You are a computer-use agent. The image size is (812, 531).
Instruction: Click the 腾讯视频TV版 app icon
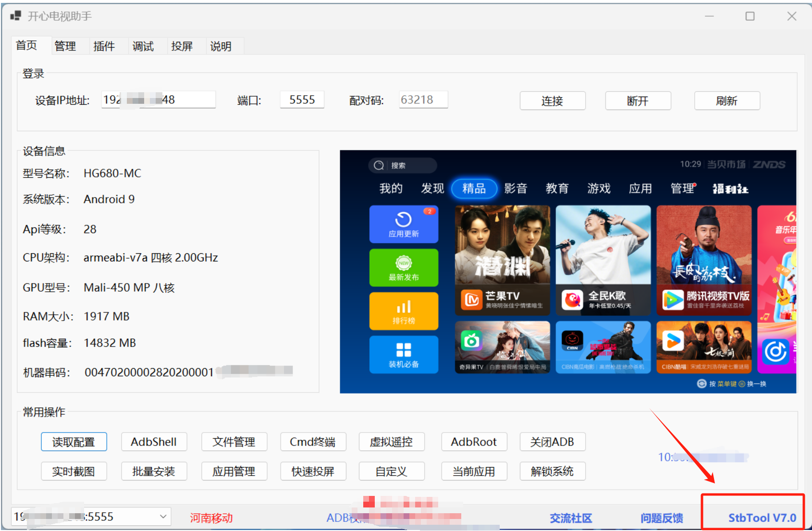pos(673,300)
